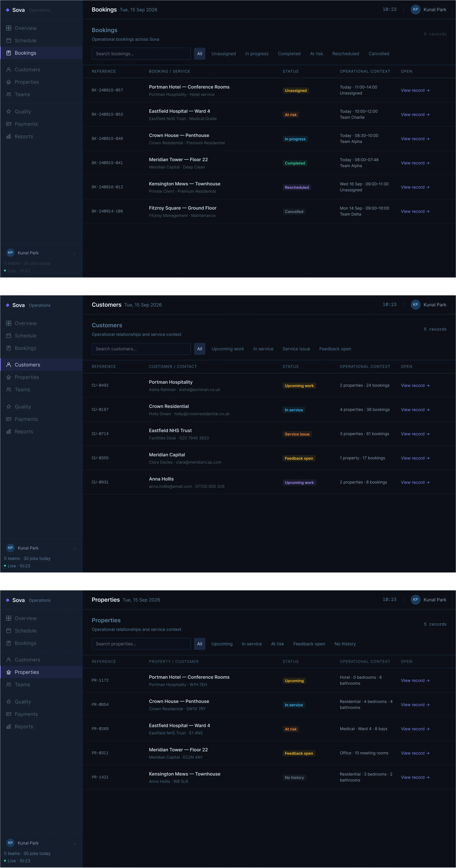This screenshot has height=868, width=456.
Task: Select Service issue filter tab on Customers
Action: pos(296,349)
